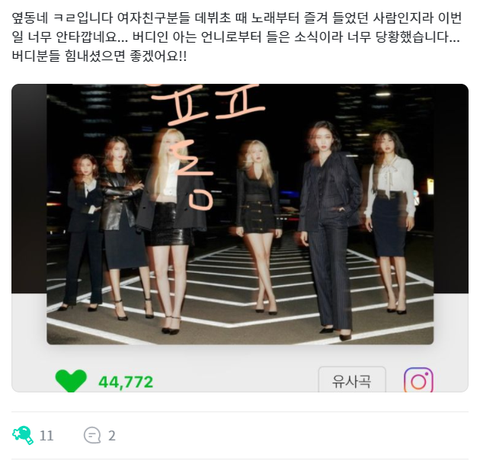480x461 pixels.
Task: Click the 44,772 like count
Action: [126, 382]
